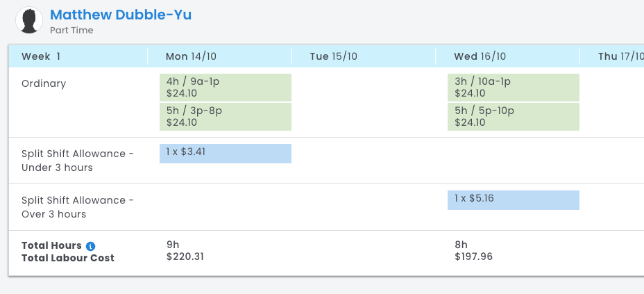Viewport: 644px width, 294px height.
Task: Click the 1 x $3.41 split shift allowance
Action: [226, 154]
